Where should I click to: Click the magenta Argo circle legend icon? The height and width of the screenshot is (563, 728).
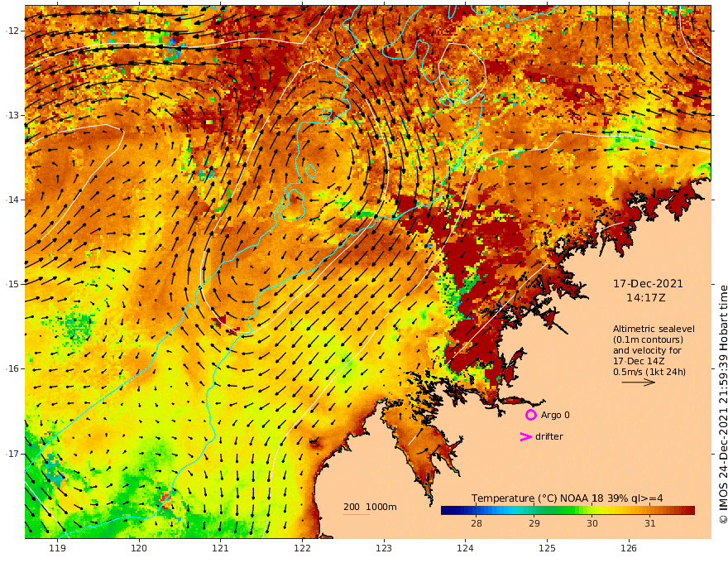[x=530, y=415]
